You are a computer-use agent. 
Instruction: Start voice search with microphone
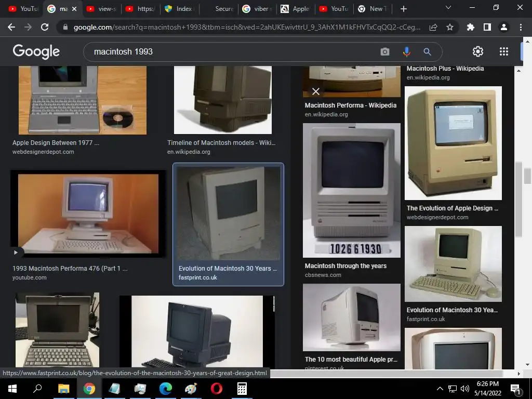pos(406,51)
